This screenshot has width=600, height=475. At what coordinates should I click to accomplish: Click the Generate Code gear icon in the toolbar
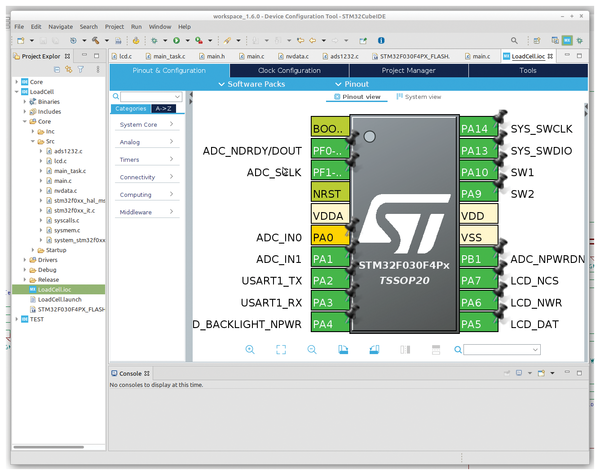point(136,40)
